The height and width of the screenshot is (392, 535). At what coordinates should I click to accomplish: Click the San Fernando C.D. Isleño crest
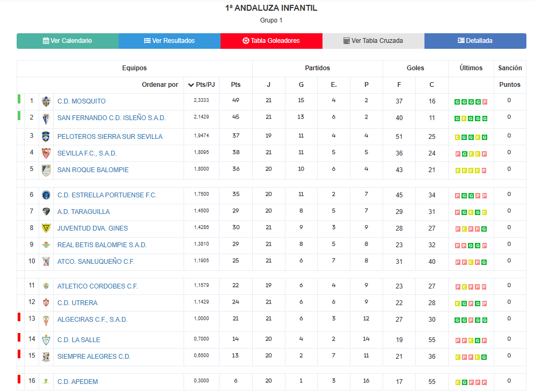pyautogui.click(x=46, y=119)
